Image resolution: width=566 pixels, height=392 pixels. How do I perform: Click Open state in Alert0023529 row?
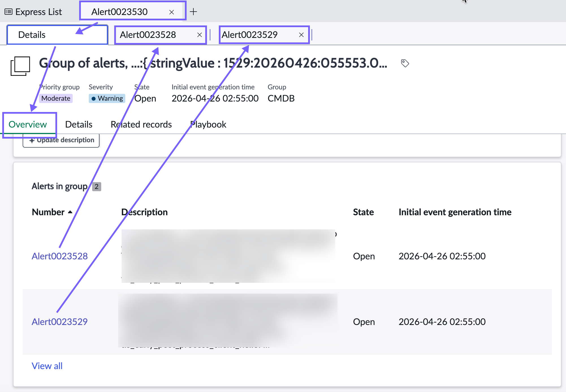click(364, 322)
